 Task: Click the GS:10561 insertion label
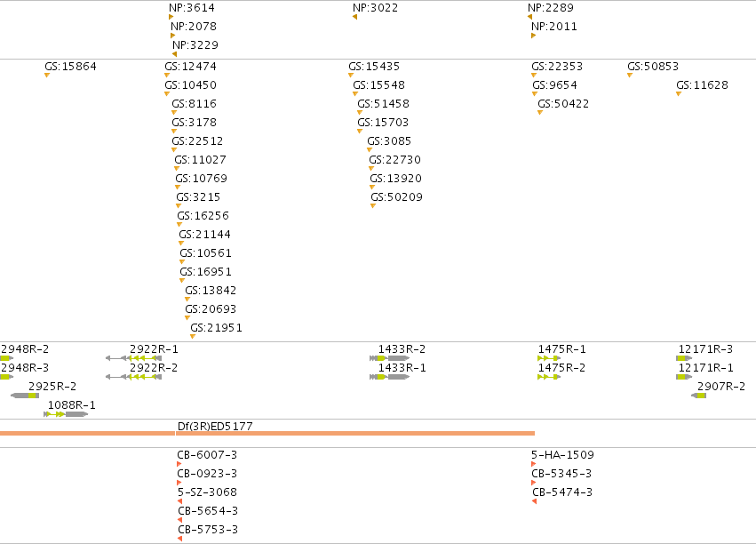205,253
